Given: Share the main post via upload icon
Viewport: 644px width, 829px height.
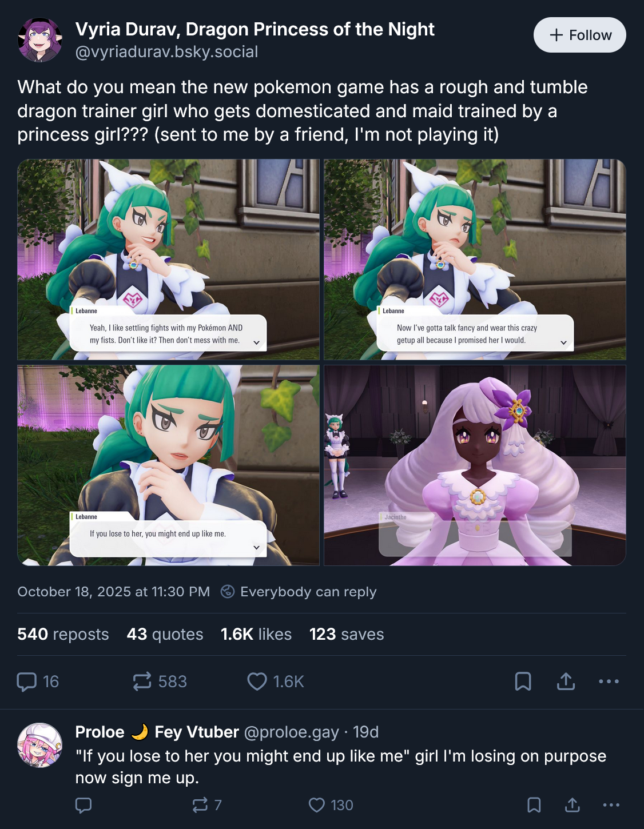Looking at the screenshot, I should click(x=566, y=681).
